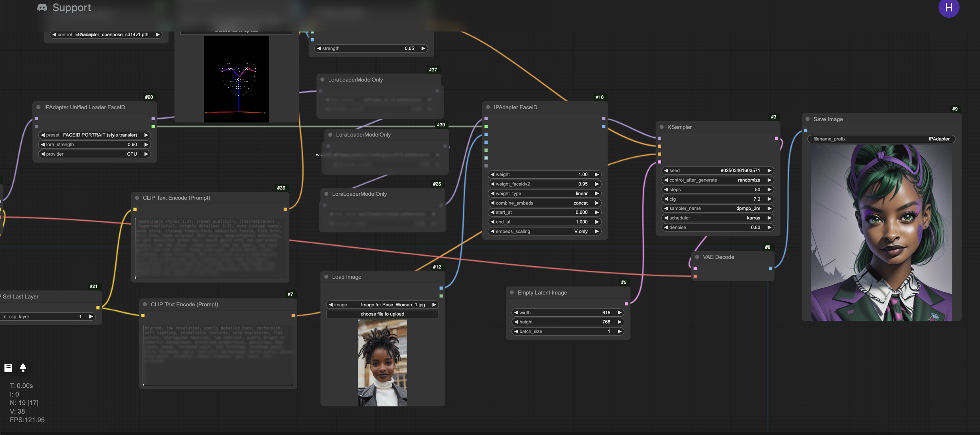Image resolution: width=980 pixels, height=435 pixels.
Task: Collapse the VAE Decode node via title dot
Action: pos(697,257)
